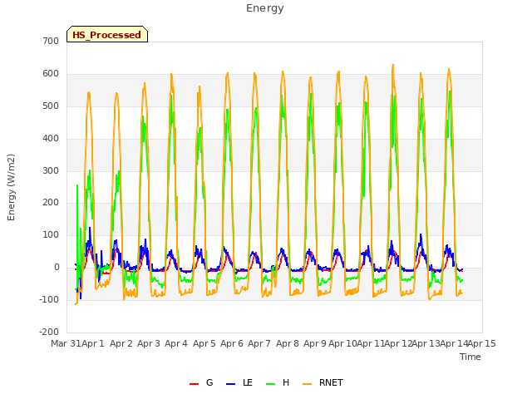Screen dimensions: 532x399
Task: Click the 400 y-axis tick label
Action: [51, 139]
